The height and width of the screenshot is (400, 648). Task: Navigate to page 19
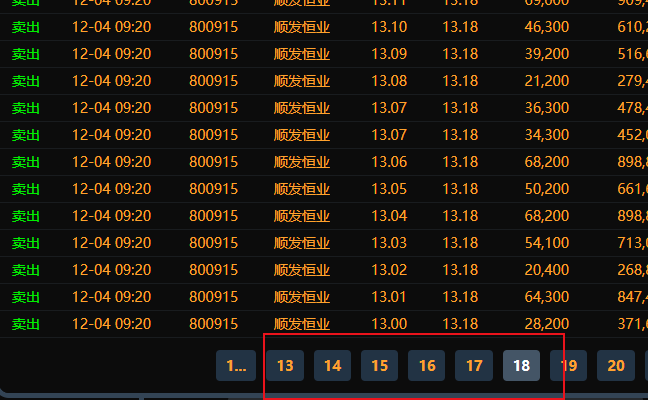tap(569, 366)
